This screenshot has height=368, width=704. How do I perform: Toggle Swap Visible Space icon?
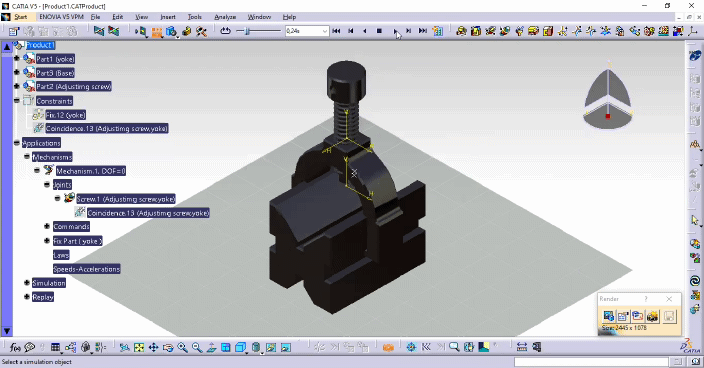point(286,347)
